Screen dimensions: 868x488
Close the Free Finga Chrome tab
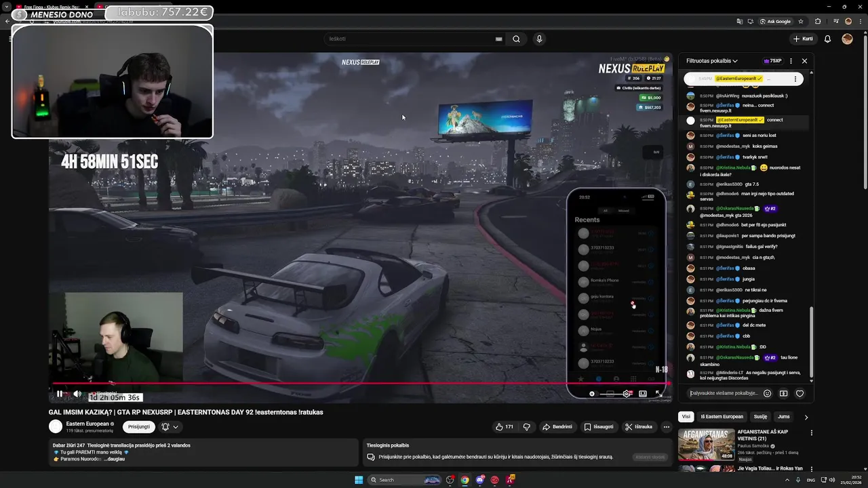coord(87,7)
